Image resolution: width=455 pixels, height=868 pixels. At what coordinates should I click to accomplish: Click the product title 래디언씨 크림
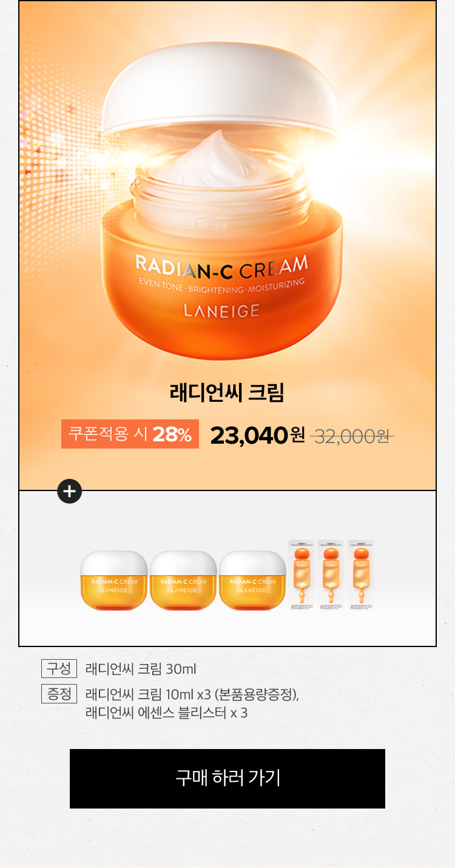point(227,392)
